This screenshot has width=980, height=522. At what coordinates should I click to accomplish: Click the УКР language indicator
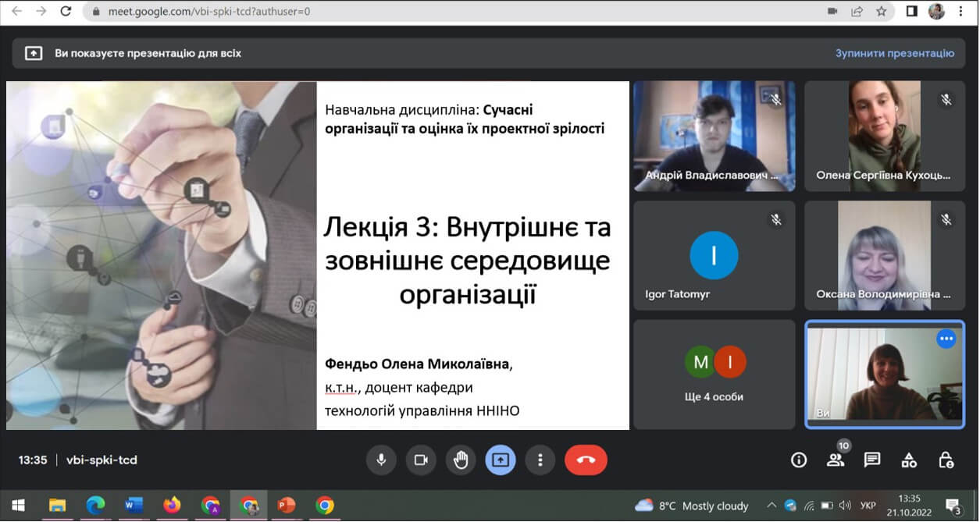868,506
